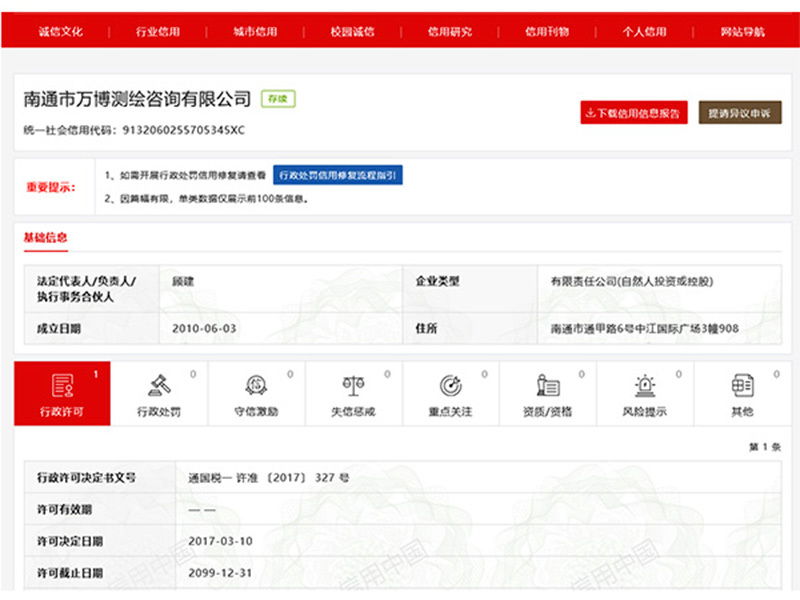Open 行政处罚信用修复流程指引 blue button
The width and height of the screenshot is (800, 600).
[x=338, y=175]
